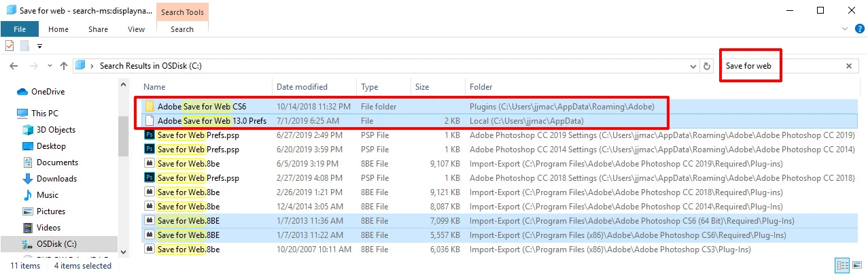Click icon of Save for Web.8BE sized 5,557 KB
868x274 pixels.
coord(149,235)
